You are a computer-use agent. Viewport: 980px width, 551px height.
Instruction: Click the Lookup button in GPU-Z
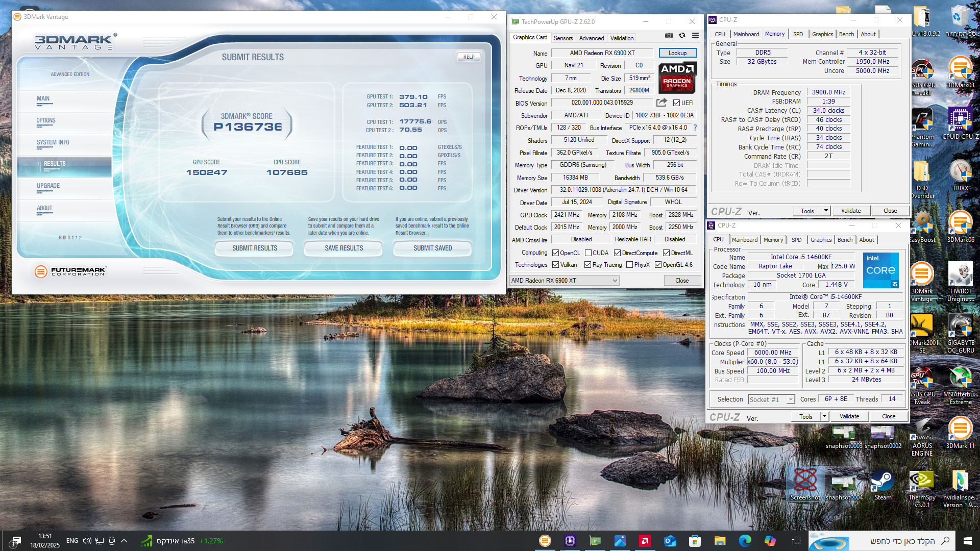[678, 53]
